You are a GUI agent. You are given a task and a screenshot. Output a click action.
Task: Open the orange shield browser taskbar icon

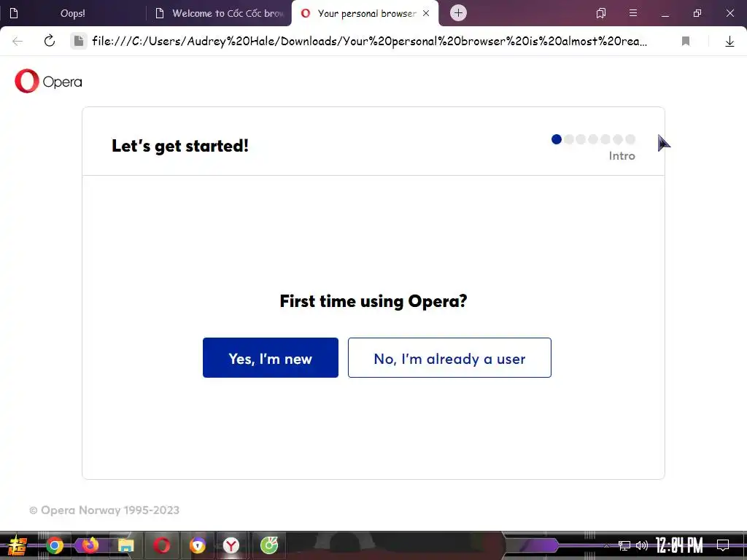point(197,545)
